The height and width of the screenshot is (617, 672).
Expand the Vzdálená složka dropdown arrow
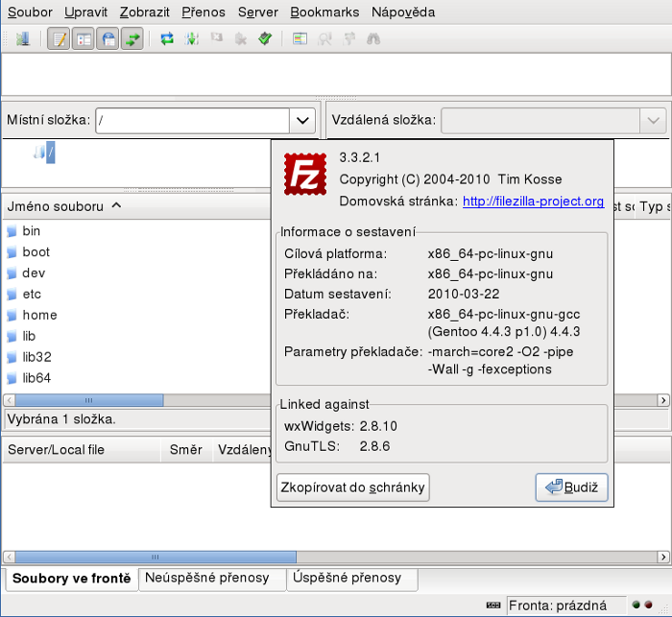[653, 120]
